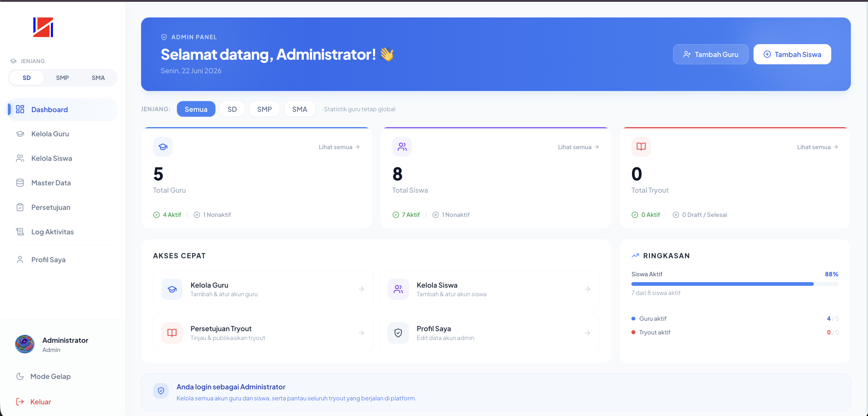Click '7 dari 8 siswa aktif' text
The width and height of the screenshot is (868, 416).
click(656, 293)
